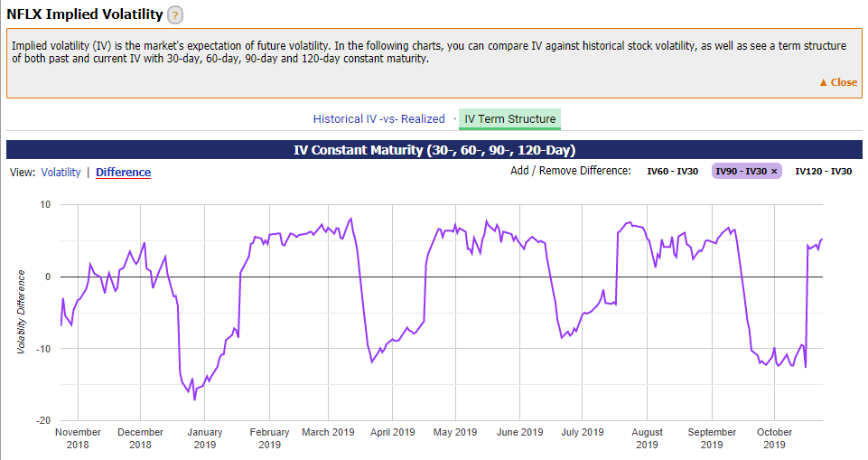Viewport: 868px width, 460px height.
Task: Switch to Historical IV -vs- Realized tab
Action: [378, 118]
